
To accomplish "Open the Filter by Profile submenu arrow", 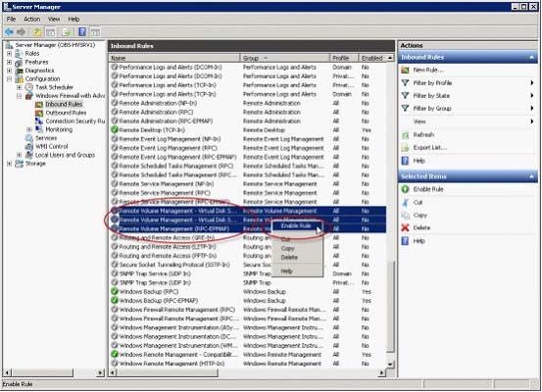I will point(531,82).
